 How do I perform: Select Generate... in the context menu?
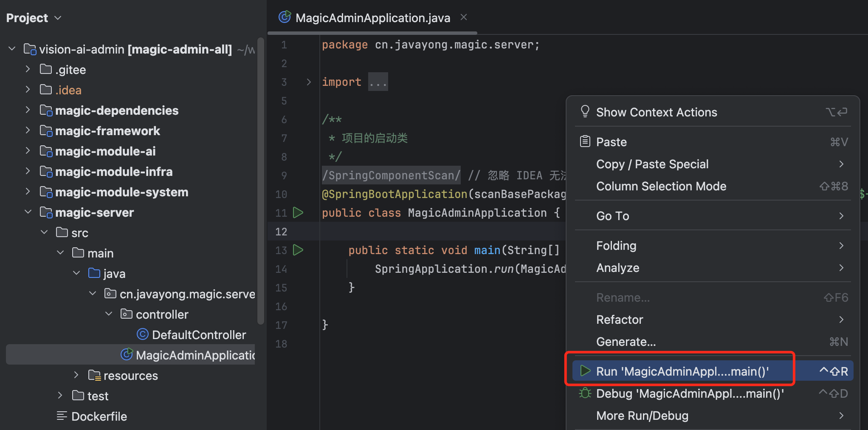(x=626, y=341)
